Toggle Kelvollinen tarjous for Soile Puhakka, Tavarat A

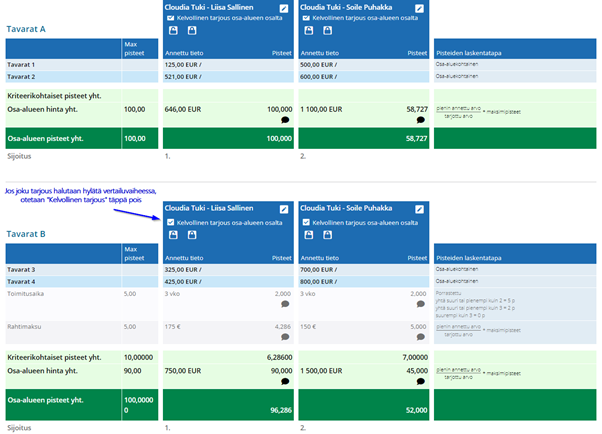pyautogui.click(x=306, y=18)
